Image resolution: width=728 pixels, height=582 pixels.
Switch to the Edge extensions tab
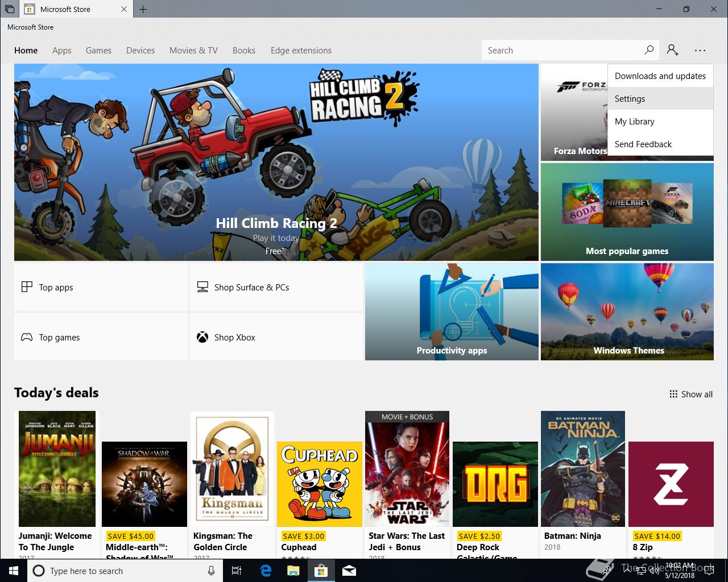301,50
